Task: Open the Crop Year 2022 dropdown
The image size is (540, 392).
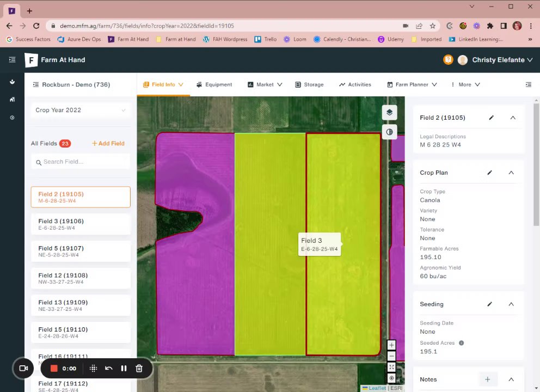Action: [81, 110]
